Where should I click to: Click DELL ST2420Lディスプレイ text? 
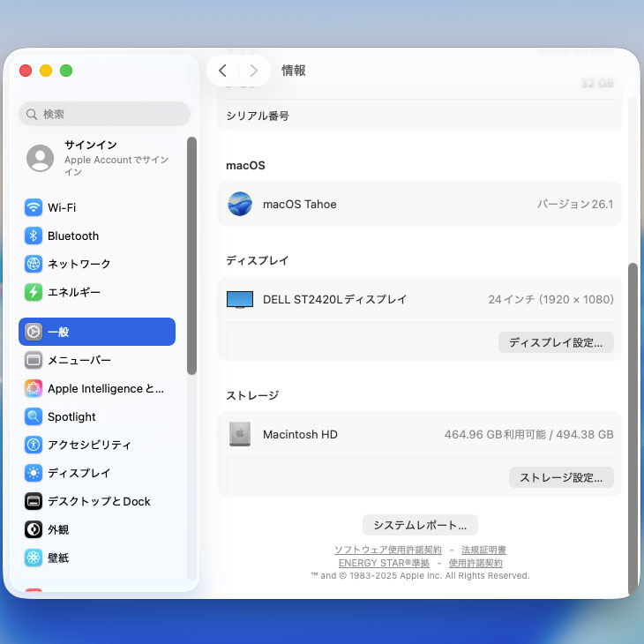coord(334,299)
